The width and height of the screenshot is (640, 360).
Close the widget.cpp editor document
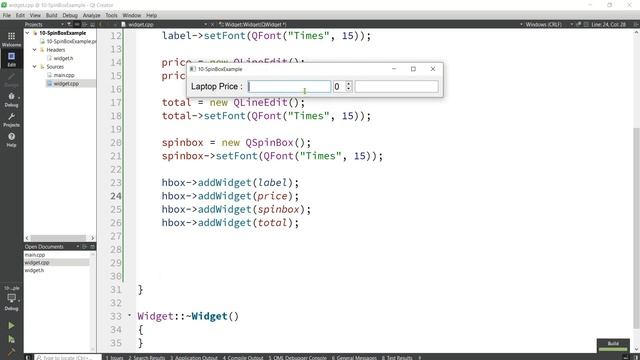pos(212,24)
